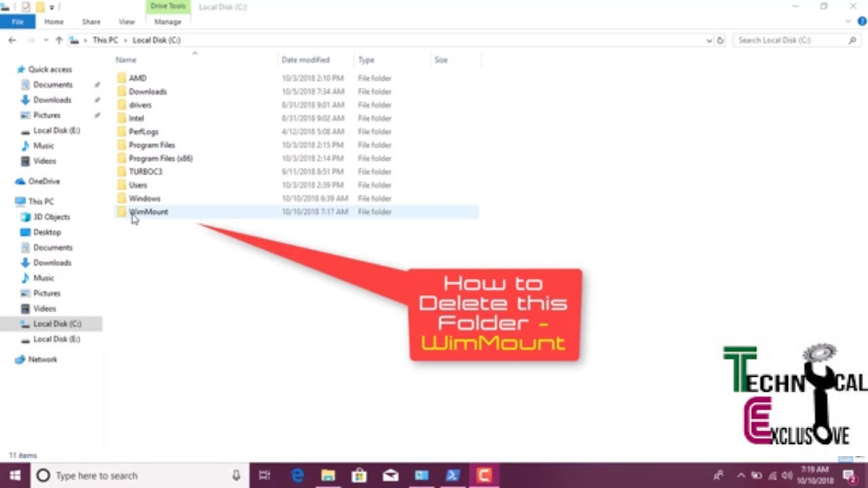Select the WimMount folder
The image size is (868, 488).
click(149, 211)
